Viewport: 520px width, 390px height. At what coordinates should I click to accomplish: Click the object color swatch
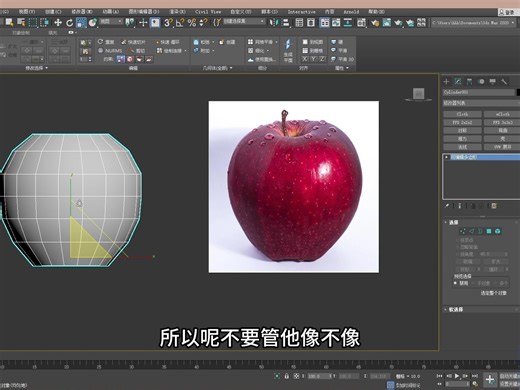(x=518, y=92)
